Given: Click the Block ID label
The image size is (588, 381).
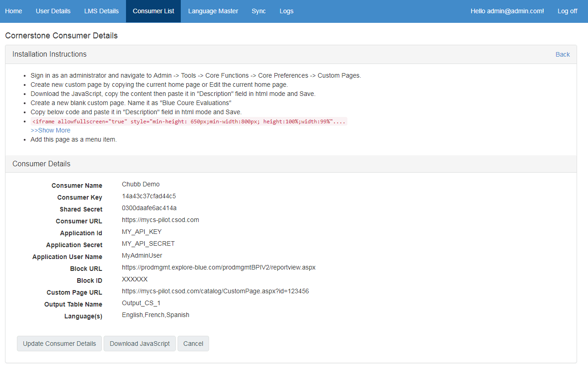Looking at the screenshot, I should point(89,280).
